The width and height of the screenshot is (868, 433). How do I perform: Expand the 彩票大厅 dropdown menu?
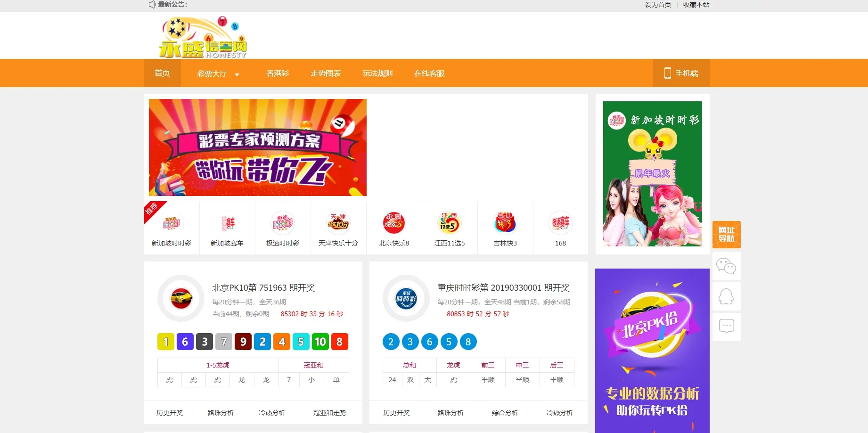click(218, 74)
